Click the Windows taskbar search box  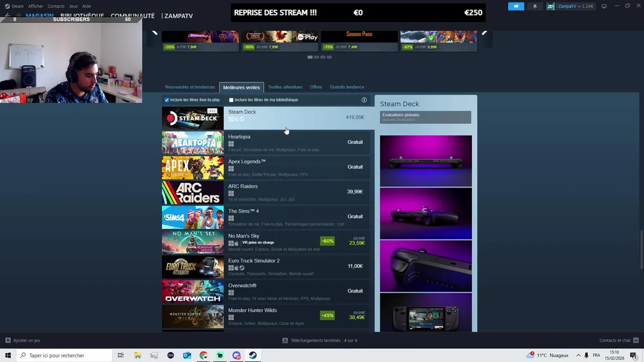(x=64, y=355)
